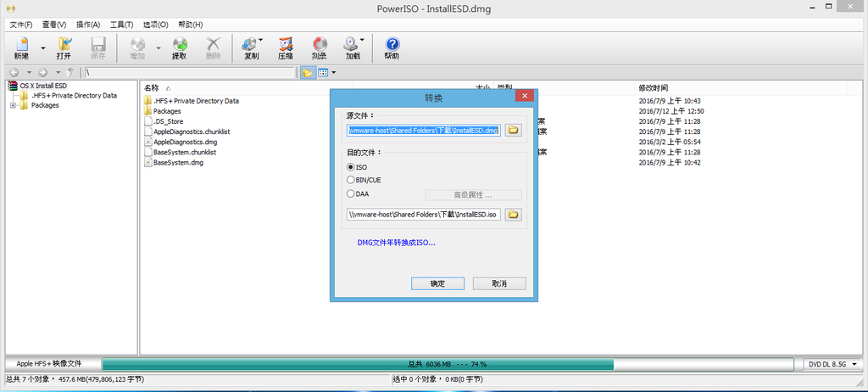
Task: Click the source file path field
Action: (x=424, y=131)
